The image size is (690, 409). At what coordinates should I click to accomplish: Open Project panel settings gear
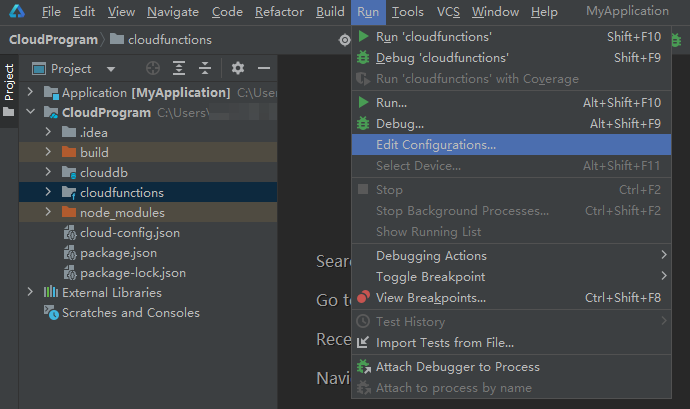(238, 68)
